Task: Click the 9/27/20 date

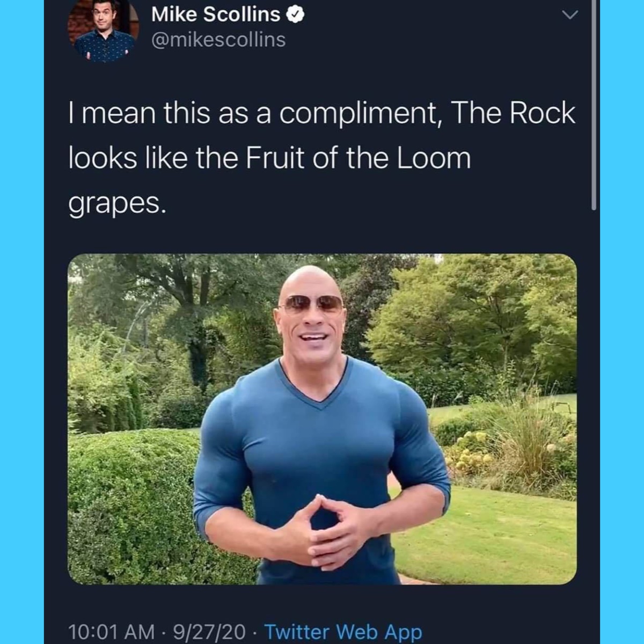Action: (x=209, y=632)
